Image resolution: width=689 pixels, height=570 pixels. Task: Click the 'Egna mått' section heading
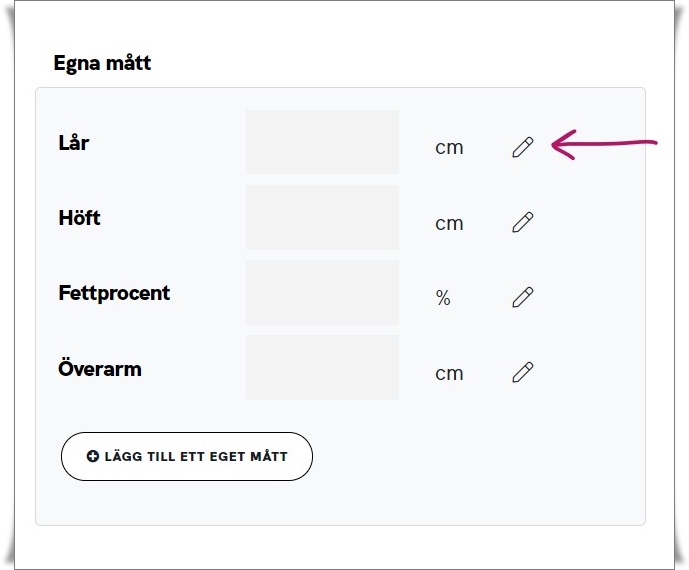[102, 63]
